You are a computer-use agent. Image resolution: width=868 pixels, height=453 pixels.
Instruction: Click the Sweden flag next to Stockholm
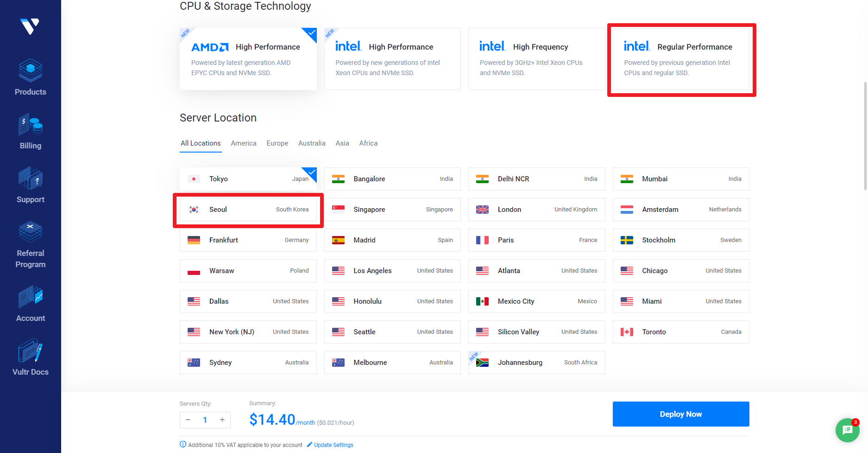tap(627, 240)
